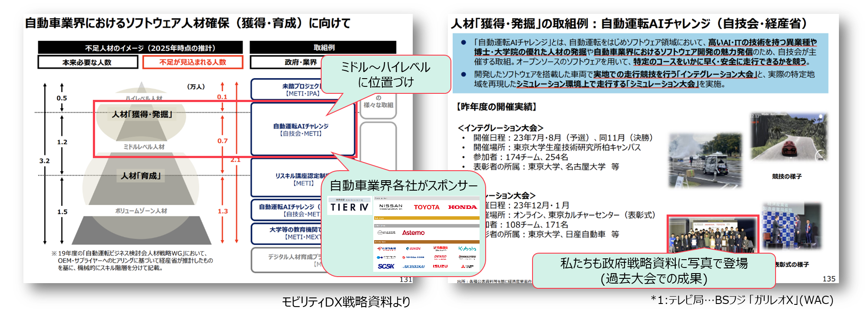Click the YAMAHA logo
Viewport: 868px width, 317px height.
[x=440, y=248]
